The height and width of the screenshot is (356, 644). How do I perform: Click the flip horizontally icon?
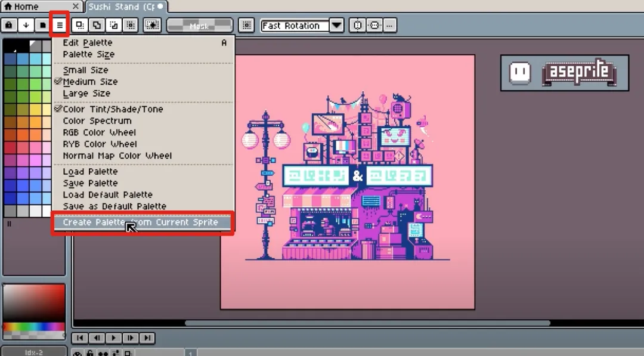pyautogui.click(x=357, y=26)
